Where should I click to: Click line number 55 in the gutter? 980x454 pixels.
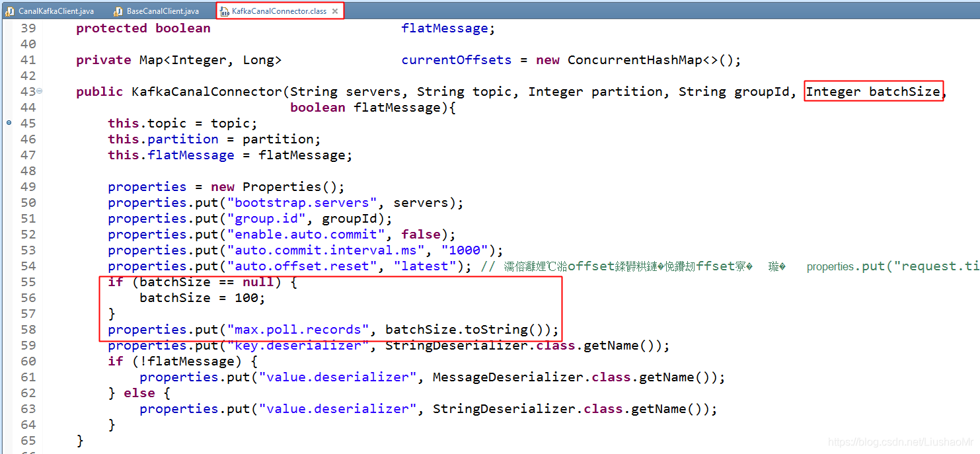tap(28, 282)
